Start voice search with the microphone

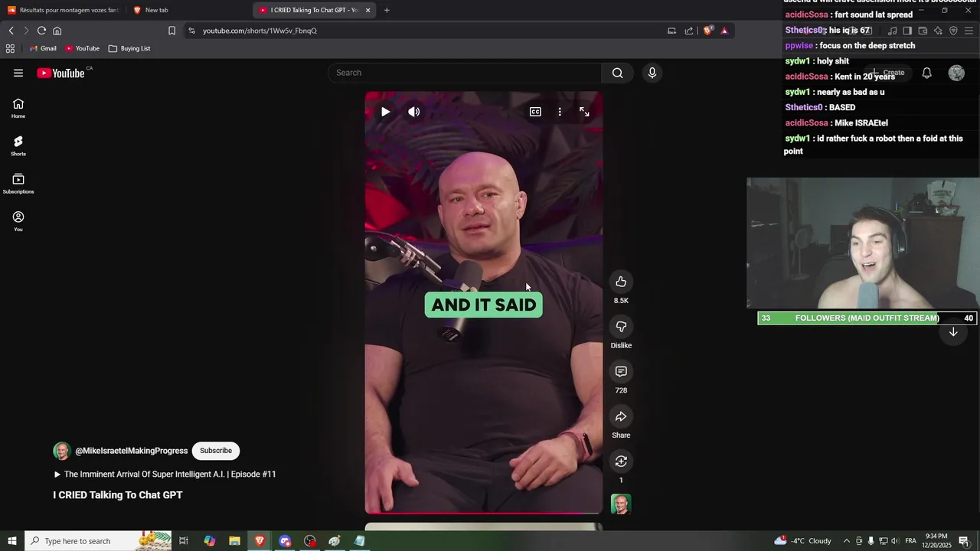[x=652, y=73]
